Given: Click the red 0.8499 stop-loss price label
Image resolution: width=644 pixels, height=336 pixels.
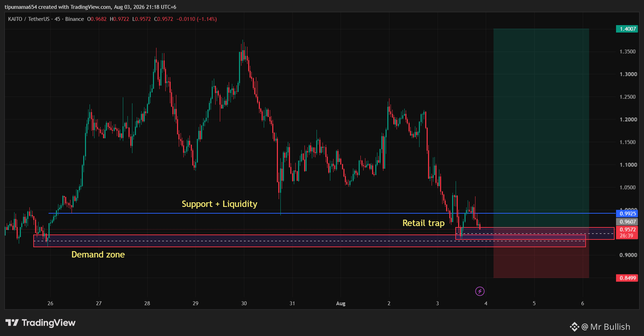Looking at the screenshot, I should click(x=627, y=278).
